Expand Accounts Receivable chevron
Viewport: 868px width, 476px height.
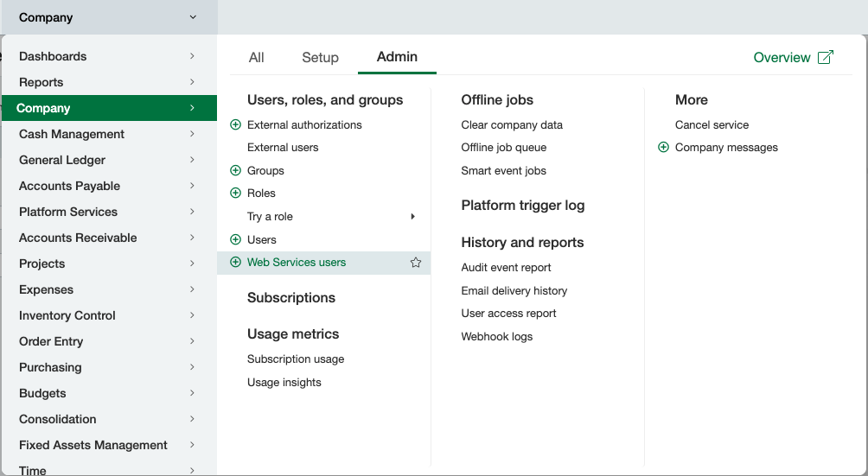click(192, 238)
